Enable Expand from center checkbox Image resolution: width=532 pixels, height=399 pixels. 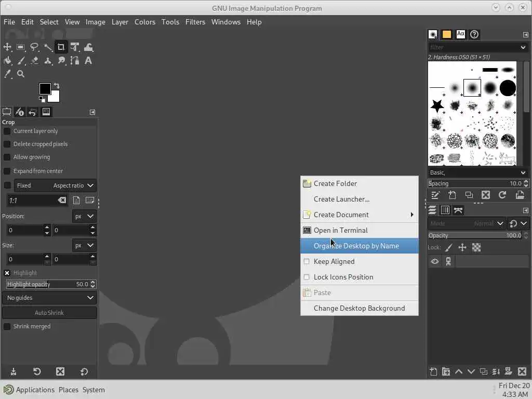7,171
